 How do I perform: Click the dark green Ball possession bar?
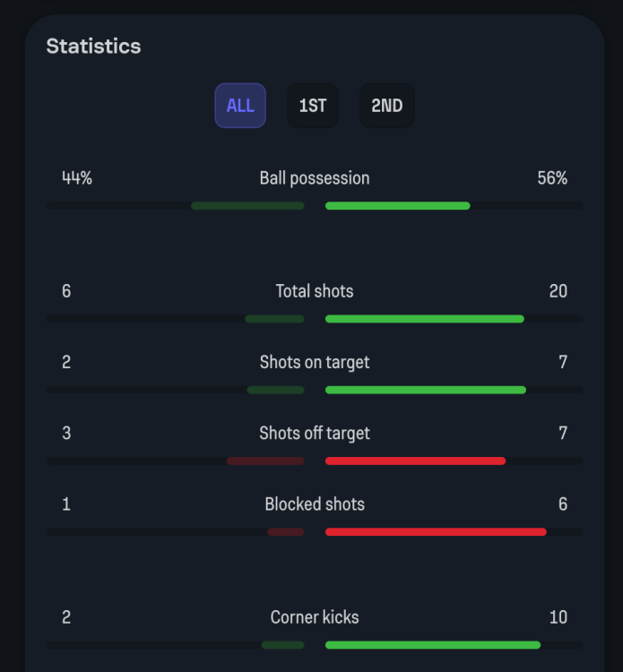tap(247, 206)
